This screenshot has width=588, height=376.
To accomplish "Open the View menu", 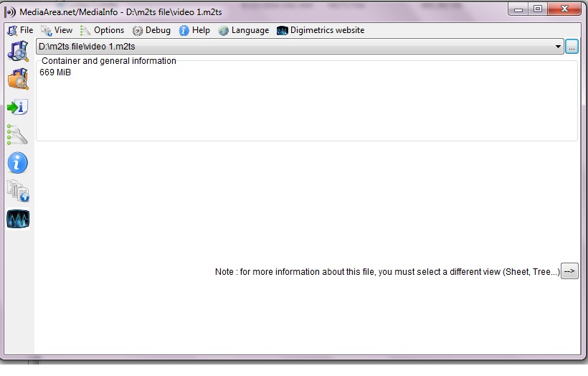I will point(57,30).
